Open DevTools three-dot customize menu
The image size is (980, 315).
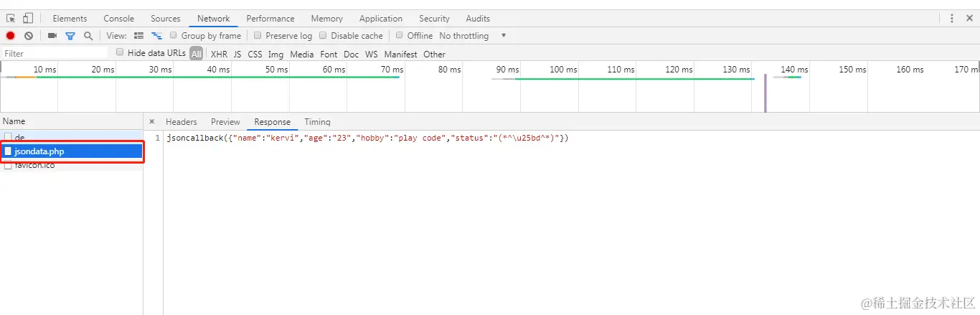tap(952, 18)
